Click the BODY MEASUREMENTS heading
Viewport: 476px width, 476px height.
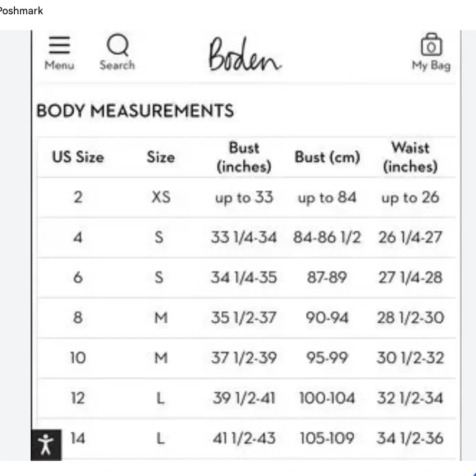point(135,111)
